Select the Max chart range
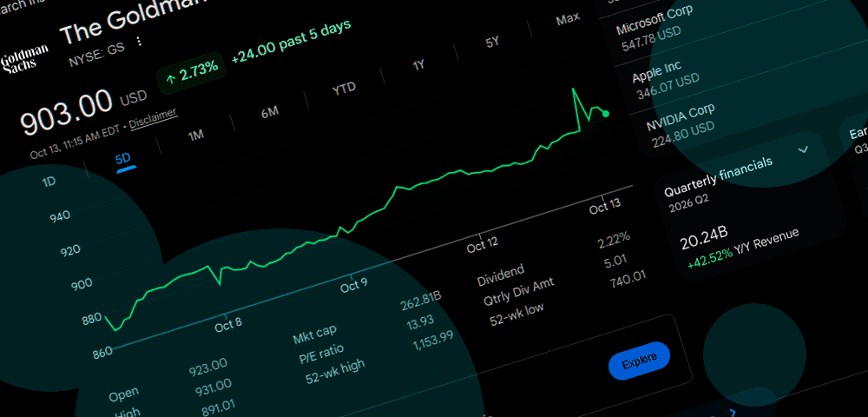868x417 pixels. (x=568, y=19)
